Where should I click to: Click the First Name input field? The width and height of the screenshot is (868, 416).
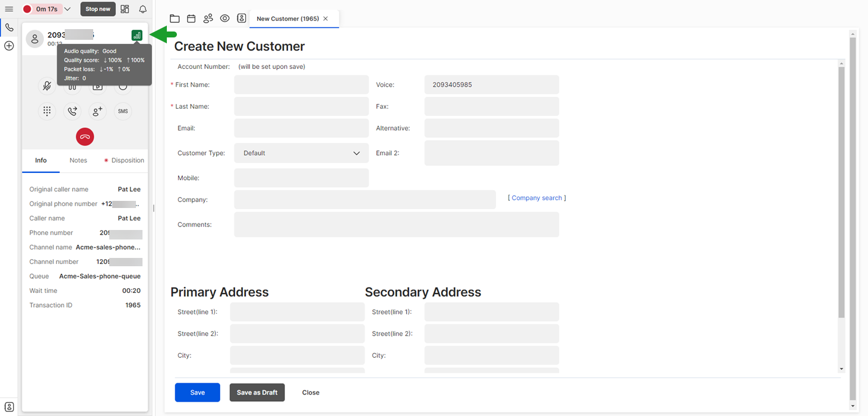302,85
